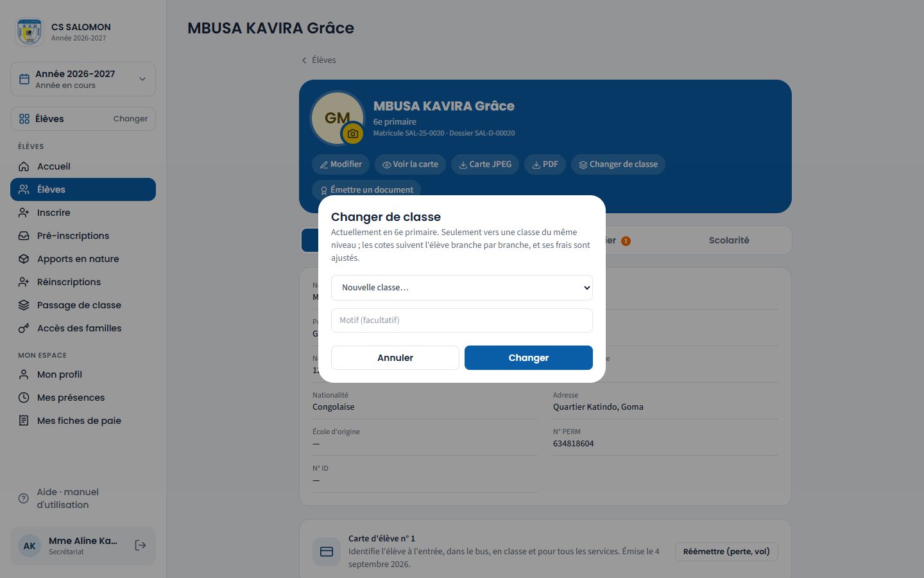
Task: Open Mes fiches de paie
Action: pos(83,421)
